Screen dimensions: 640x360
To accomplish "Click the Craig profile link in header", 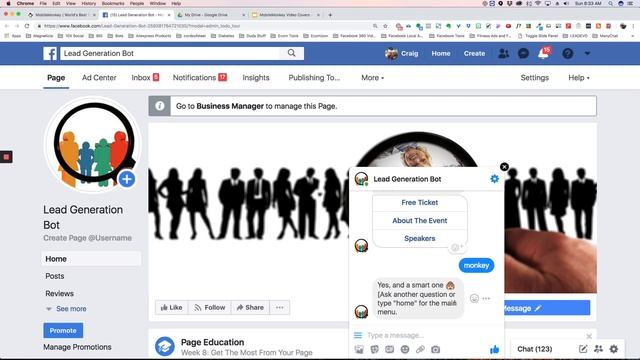I will 402,53.
